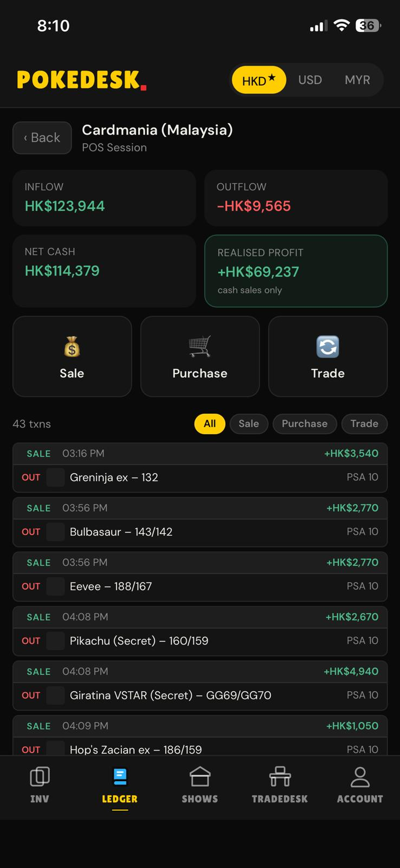
Task: Open the Giratina VSTAR (Secret) transaction
Action: tap(200, 685)
